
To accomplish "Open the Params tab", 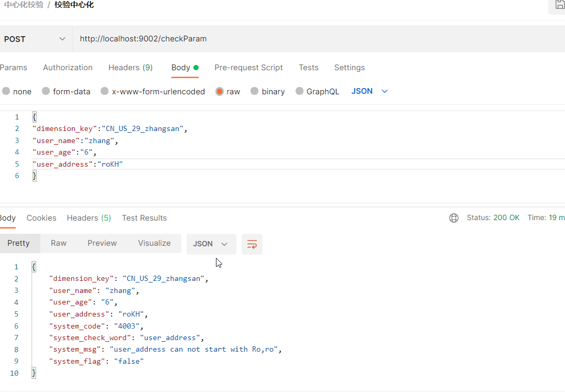I will click(x=13, y=68).
